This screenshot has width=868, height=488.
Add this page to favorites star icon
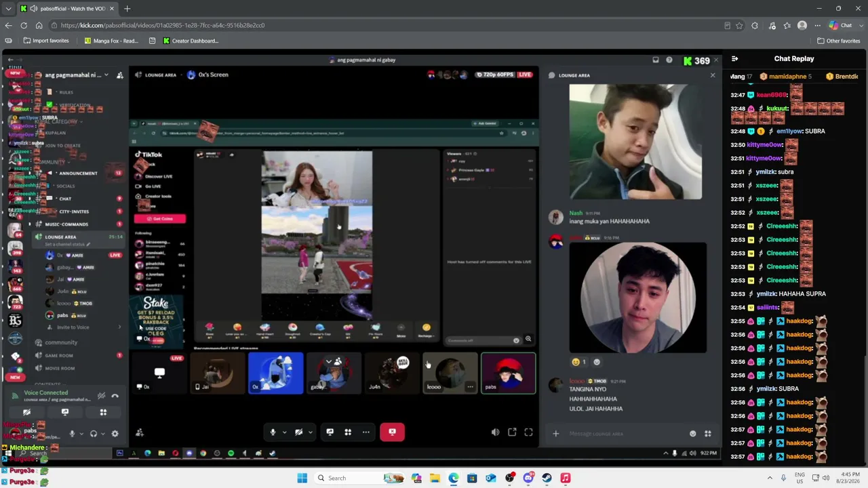pos(738,25)
